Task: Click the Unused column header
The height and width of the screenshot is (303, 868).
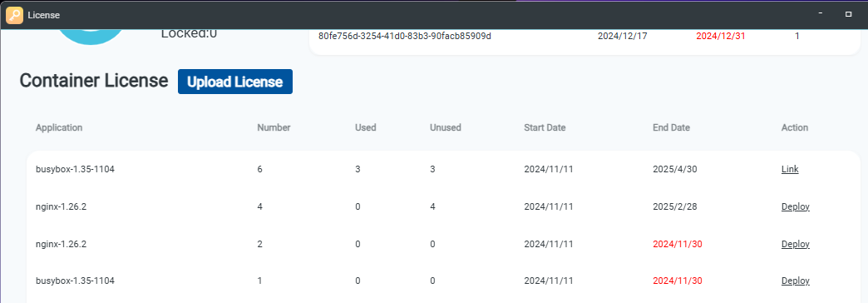Action: 446,127
